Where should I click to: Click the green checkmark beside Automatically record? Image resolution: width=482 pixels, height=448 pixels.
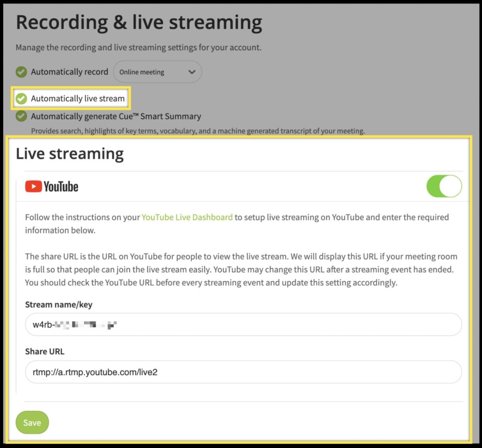[x=21, y=72]
